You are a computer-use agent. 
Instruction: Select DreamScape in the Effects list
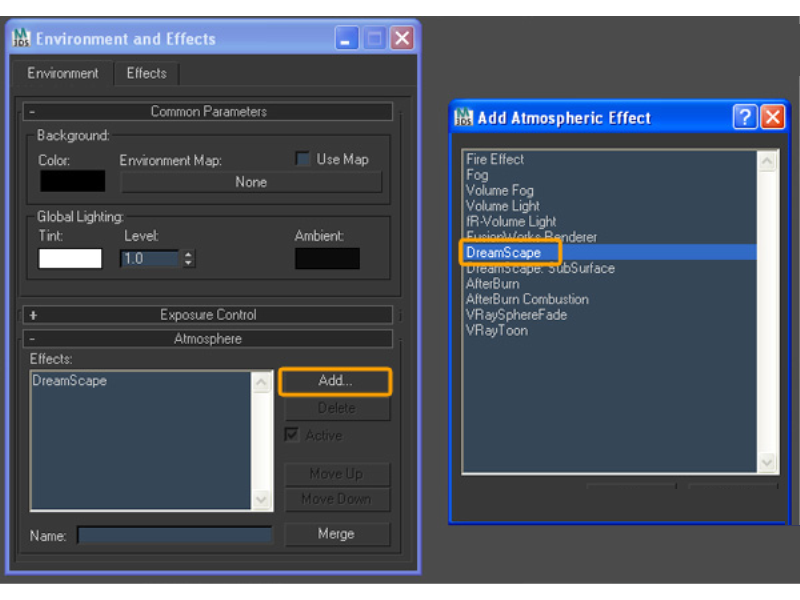[x=69, y=381]
